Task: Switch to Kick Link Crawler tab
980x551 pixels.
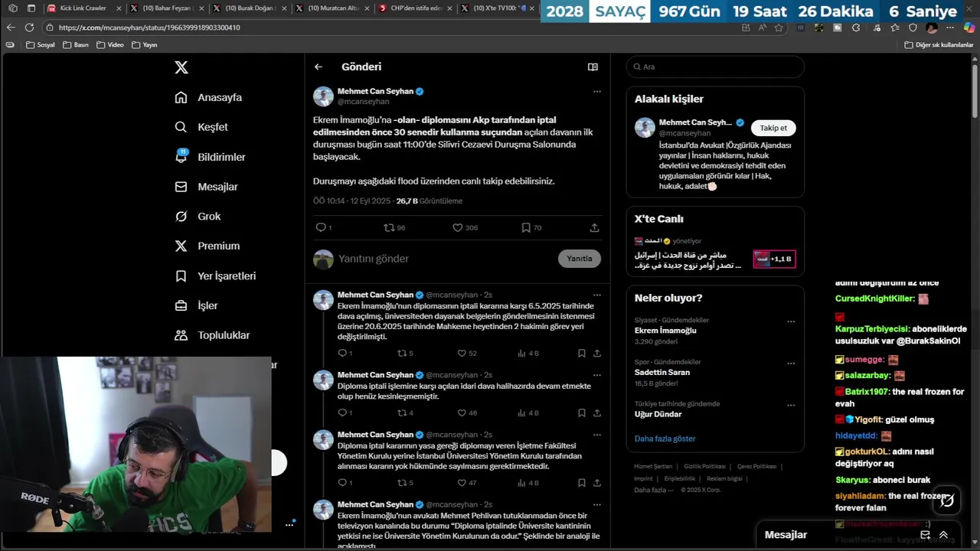Action: 82,8
